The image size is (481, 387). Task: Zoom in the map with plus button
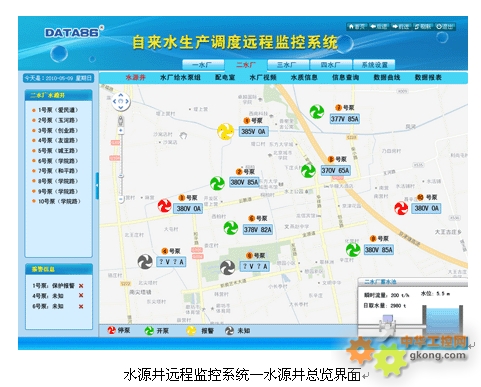click(121, 130)
